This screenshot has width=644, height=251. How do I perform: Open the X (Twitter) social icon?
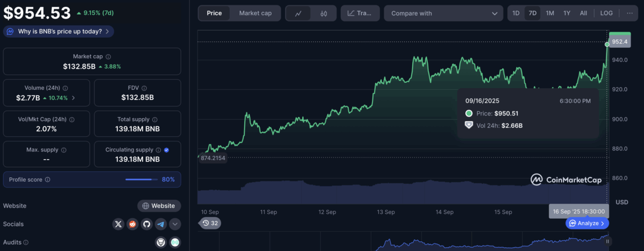point(119,224)
